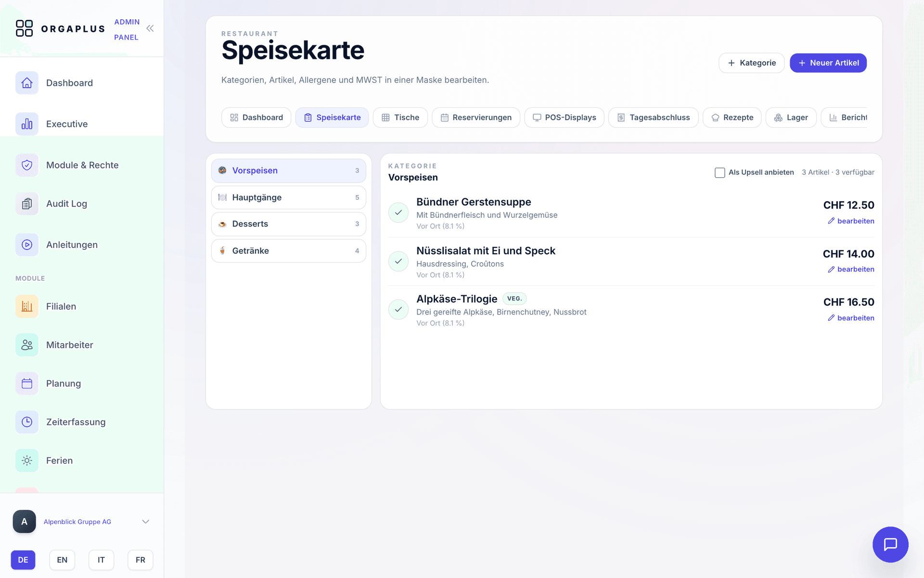
Task: Open Module & Rechte shield icon
Action: (x=27, y=165)
